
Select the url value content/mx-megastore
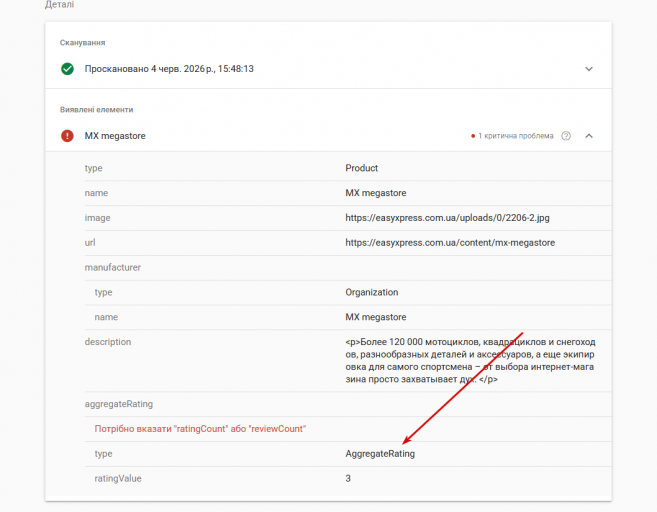[x=450, y=243]
